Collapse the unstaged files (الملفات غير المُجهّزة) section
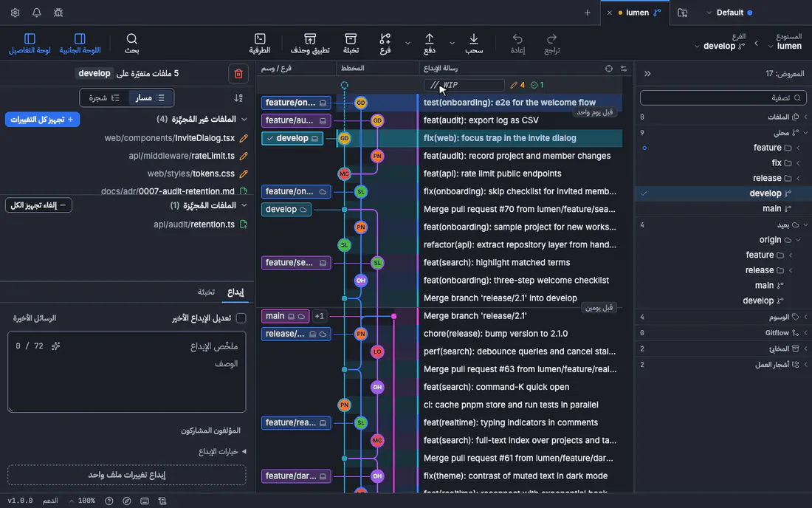812x508 pixels. (x=244, y=119)
